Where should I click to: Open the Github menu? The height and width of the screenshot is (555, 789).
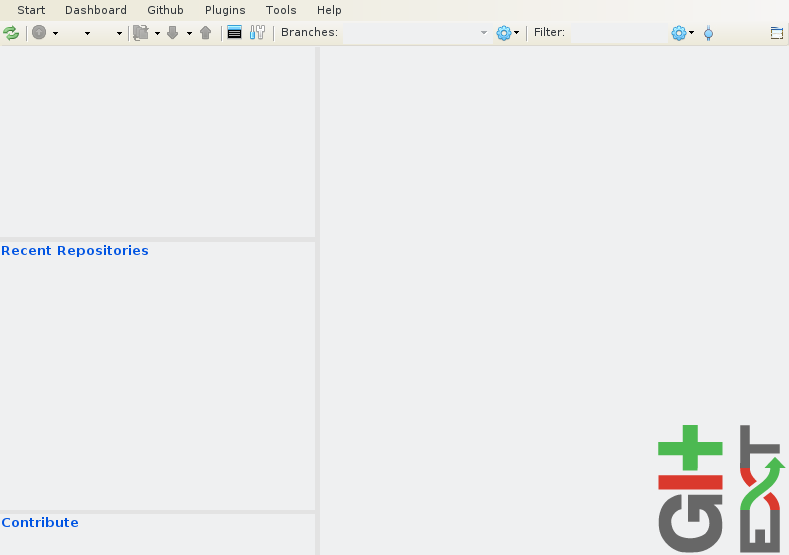165,10
